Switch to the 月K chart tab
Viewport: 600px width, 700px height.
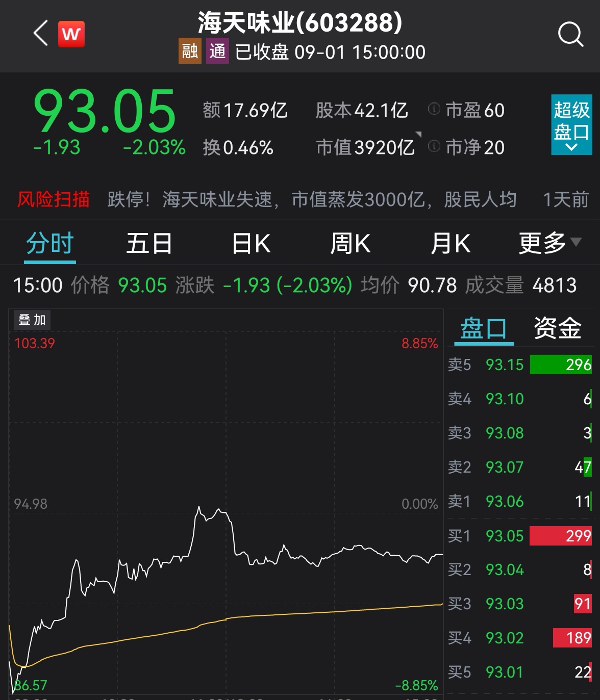point(451,243)
